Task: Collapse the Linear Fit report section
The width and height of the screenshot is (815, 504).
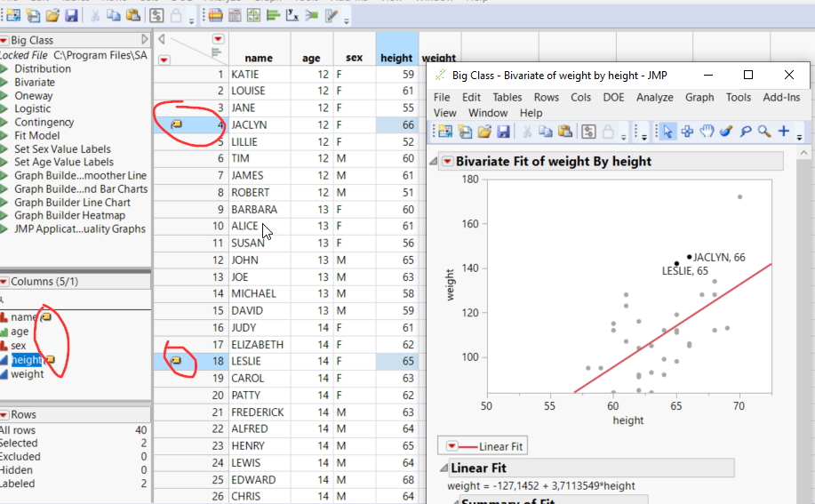Action: 443,468
